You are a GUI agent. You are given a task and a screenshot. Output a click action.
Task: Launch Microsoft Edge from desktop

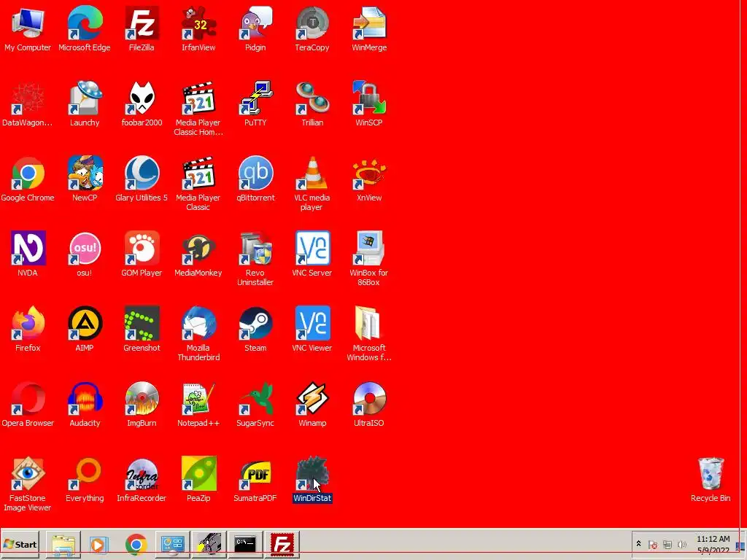point(85,23)
